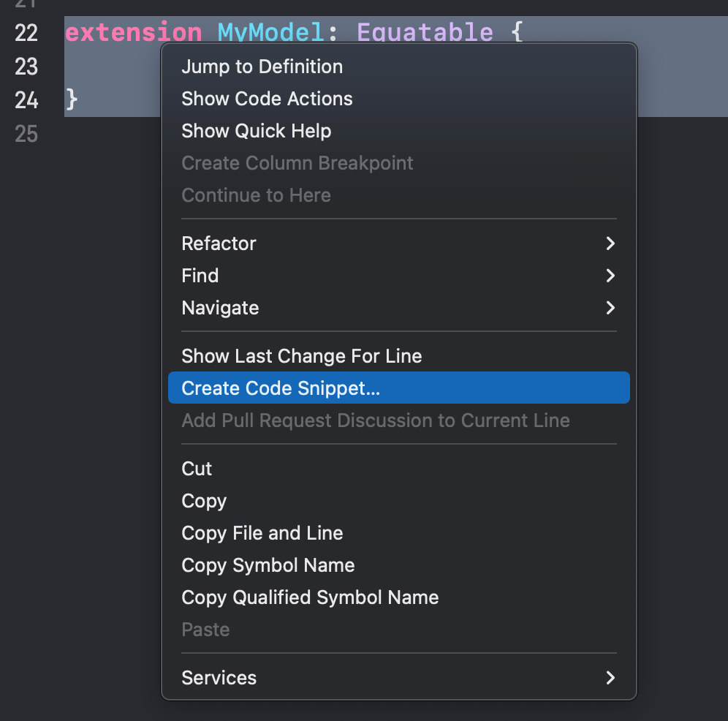The image size is (728, 721).
Task: Select Show Last Change For Line
Action: click(399, 356)
